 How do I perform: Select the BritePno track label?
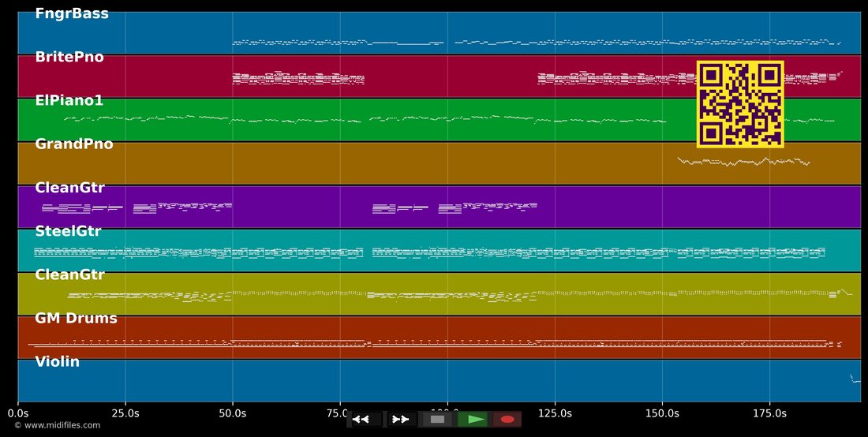tap(69, 57)
